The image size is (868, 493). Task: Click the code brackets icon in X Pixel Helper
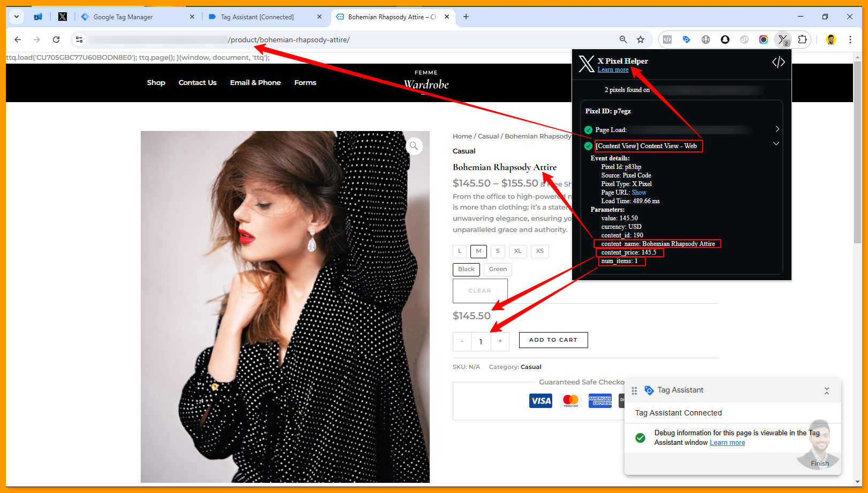778,63
